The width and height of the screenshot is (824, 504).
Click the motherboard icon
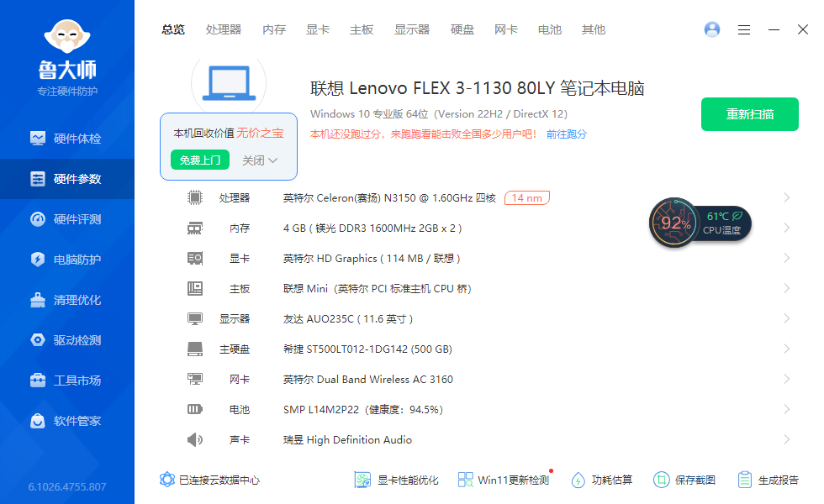[195, 288]
